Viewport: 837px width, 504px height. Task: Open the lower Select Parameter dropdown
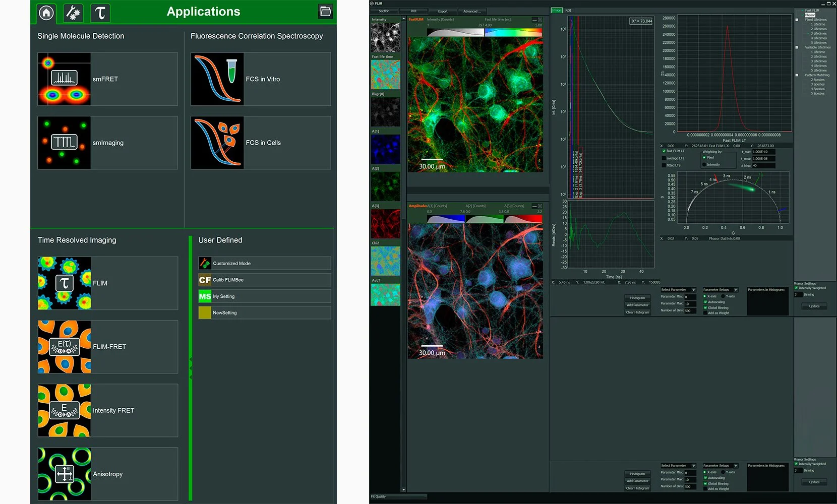tap(678, 466)
